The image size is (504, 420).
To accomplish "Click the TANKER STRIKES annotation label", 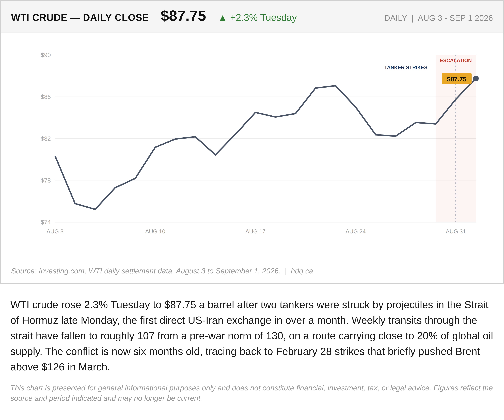I will click(x=406, y=67).
